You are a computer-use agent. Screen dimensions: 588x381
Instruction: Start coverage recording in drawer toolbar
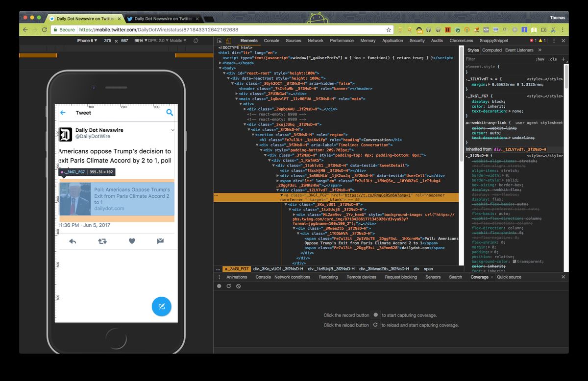click(219, 286)
